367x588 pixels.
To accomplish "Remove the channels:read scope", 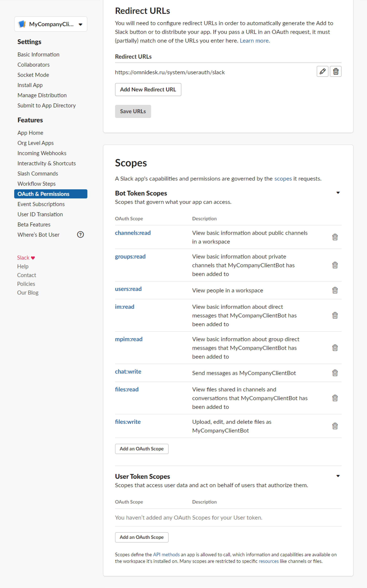I will coord(335,237).
